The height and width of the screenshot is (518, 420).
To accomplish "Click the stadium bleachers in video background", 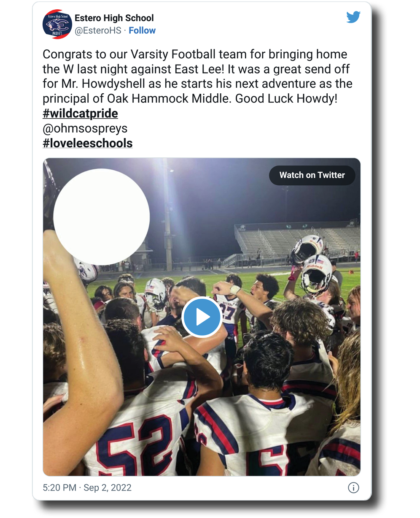I will click(295, 241).
